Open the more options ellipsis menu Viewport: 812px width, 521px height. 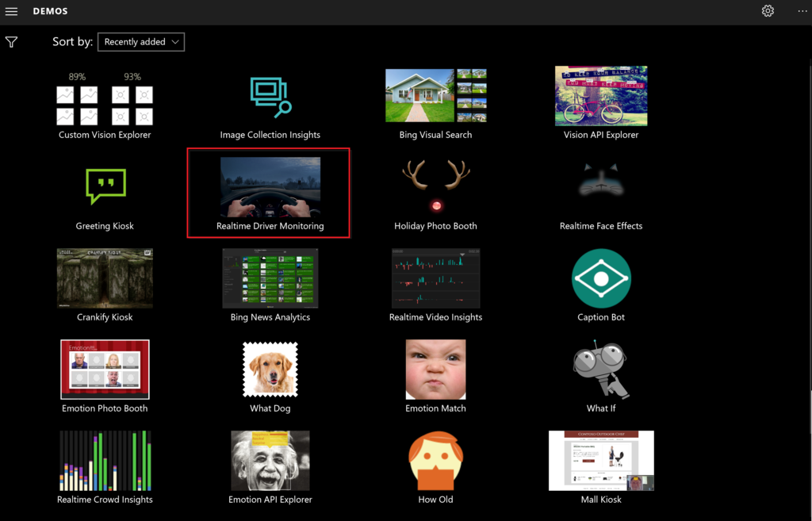(x=802, y=11)
